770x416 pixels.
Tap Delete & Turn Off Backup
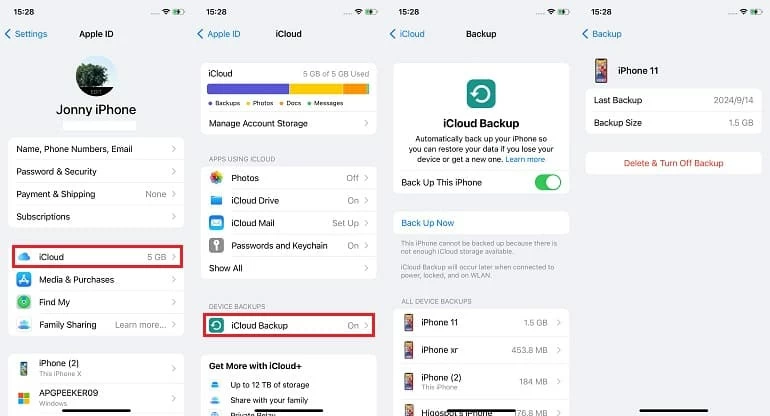coord(673,163)
